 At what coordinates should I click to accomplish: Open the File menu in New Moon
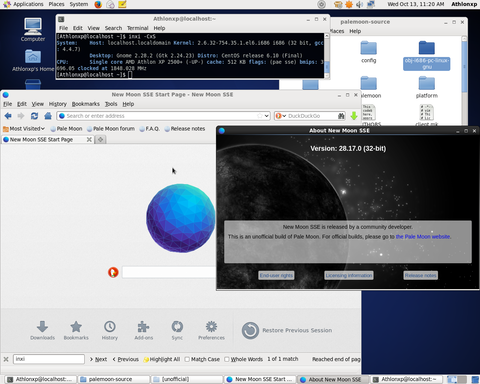[x=7, y=104]
